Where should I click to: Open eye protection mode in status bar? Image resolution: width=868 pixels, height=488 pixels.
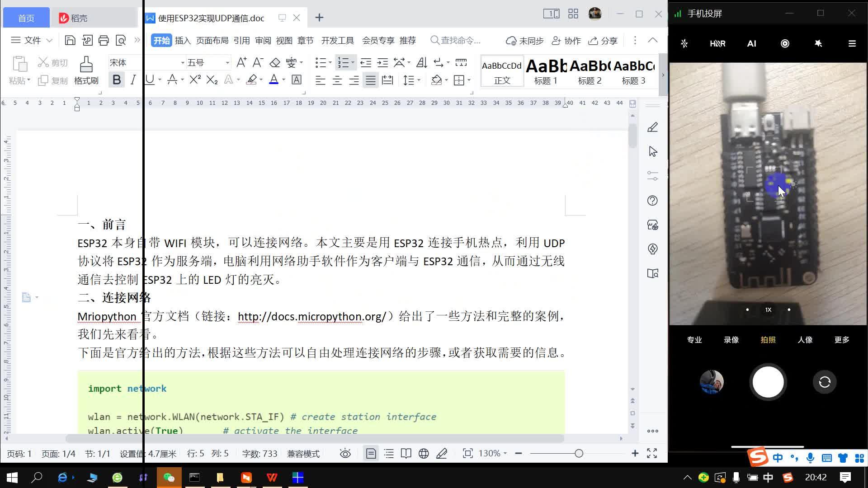(x=345, y=453)
